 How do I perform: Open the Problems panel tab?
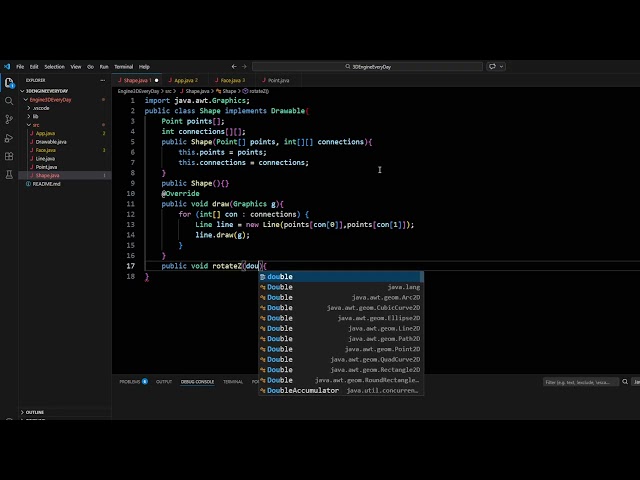133,382
